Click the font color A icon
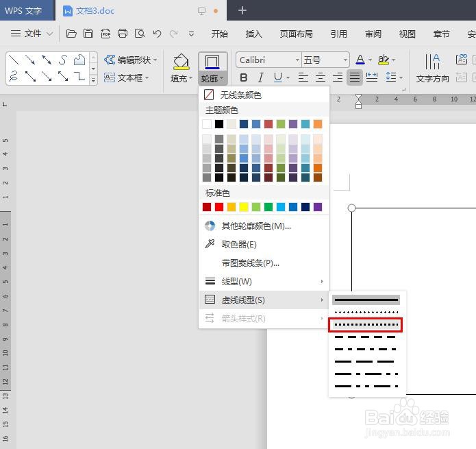 coord(360,60)
